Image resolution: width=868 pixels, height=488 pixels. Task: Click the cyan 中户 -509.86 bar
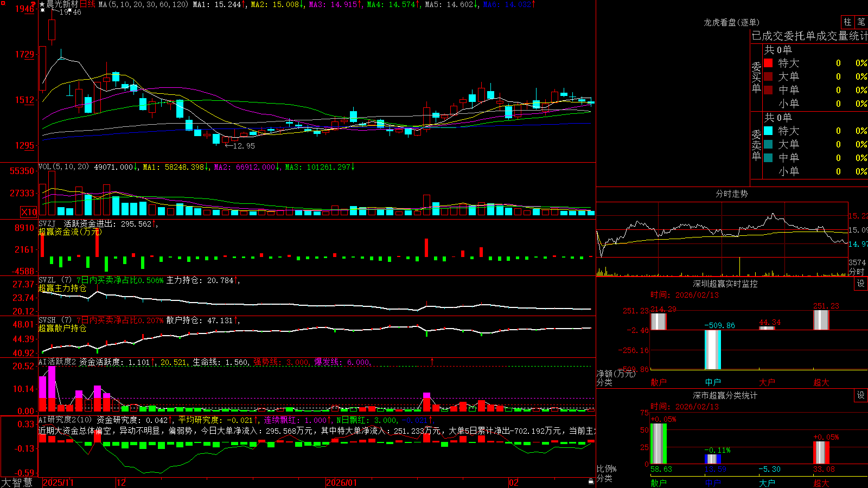(x=713, y=350)
